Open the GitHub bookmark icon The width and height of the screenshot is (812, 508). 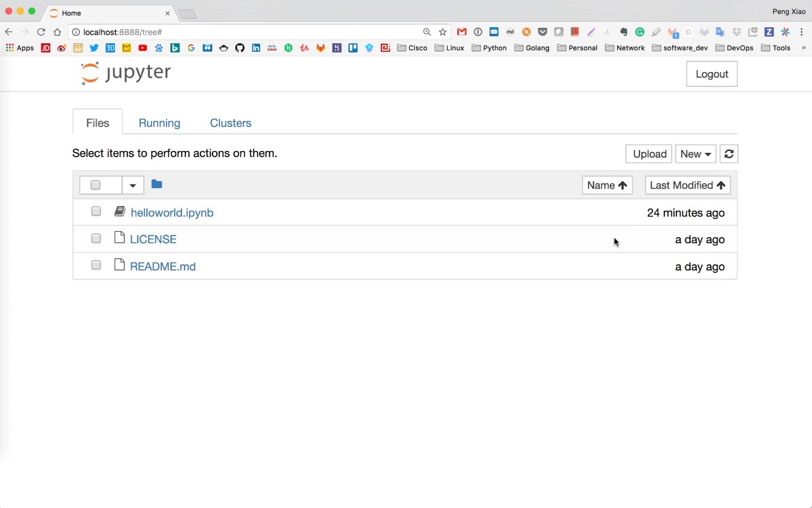pyautogui.click(x=240, y=48)
